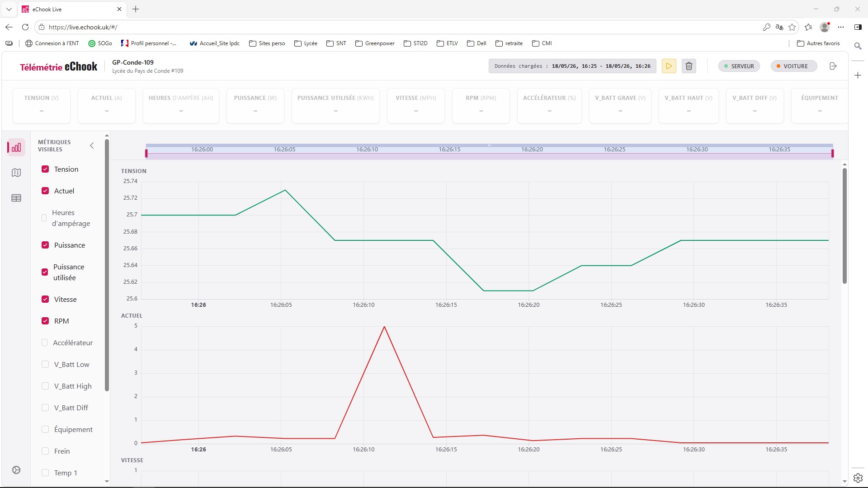Click the right timeline range handle
Viewport: 868px width, 488px height.
832,154
